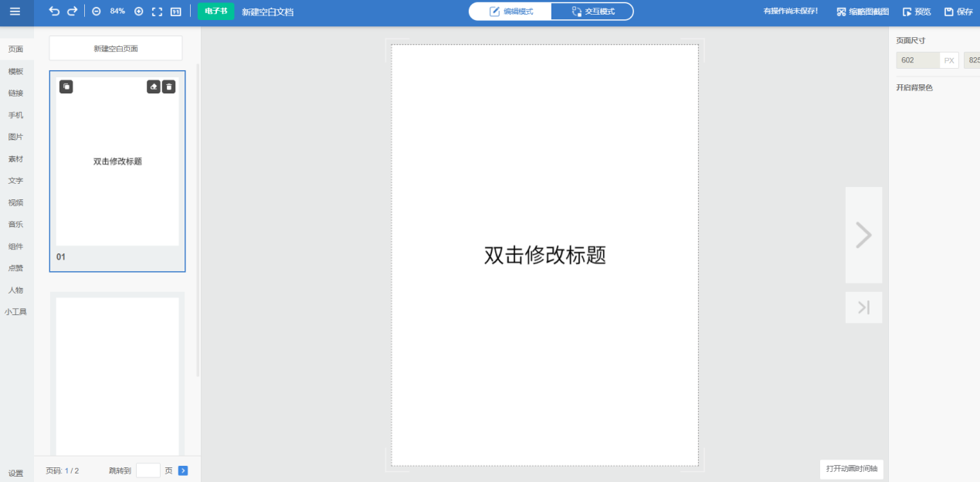Screen dimensions: 980x482
Task: Clear page 01 with eraser icon
Action: (154, 87)
